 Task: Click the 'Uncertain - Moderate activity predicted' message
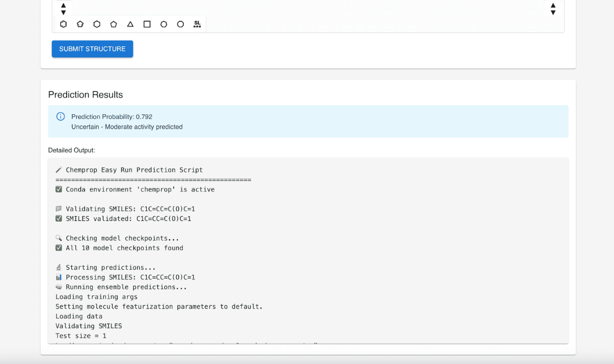[x=127, y=127]
